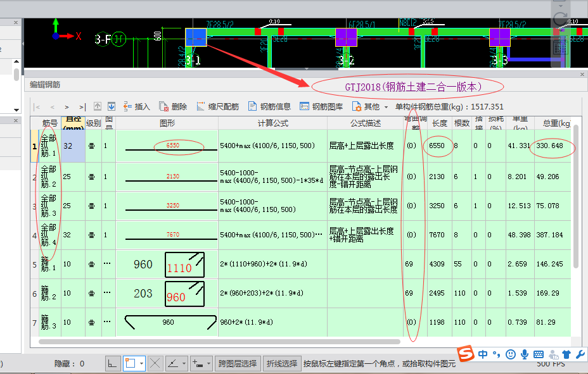Toggle orthogonal mode icon in status bar
Image resolution: width=588 pixels, height=374 pixels.
[x=112, y=363]
